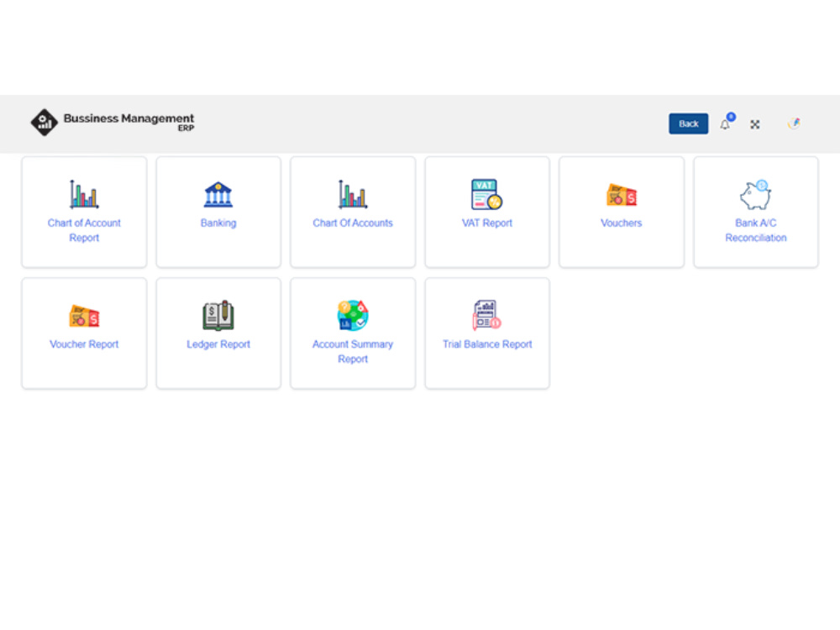Open the Trial Balance Report document icon
Viewport: 840px width, 630px height.
click(x=486, y=315)
